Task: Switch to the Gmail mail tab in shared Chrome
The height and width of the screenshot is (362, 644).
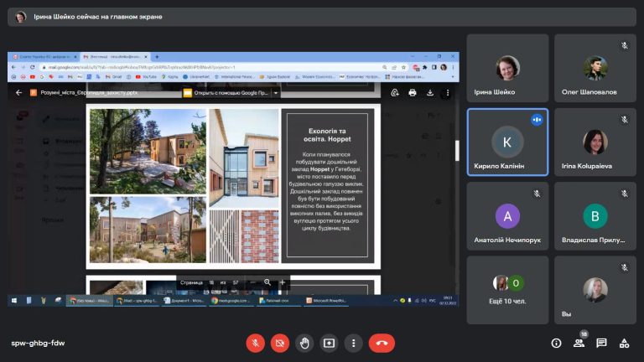Action: tap(114, 57)
